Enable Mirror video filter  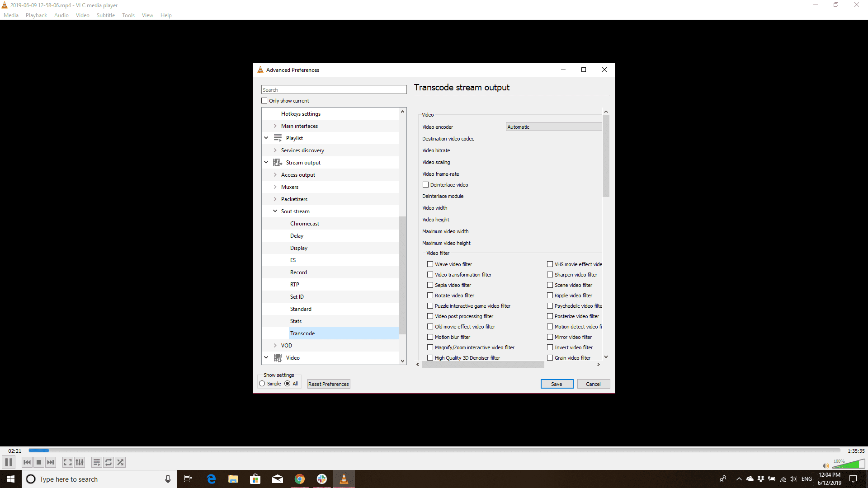point(550,337)
